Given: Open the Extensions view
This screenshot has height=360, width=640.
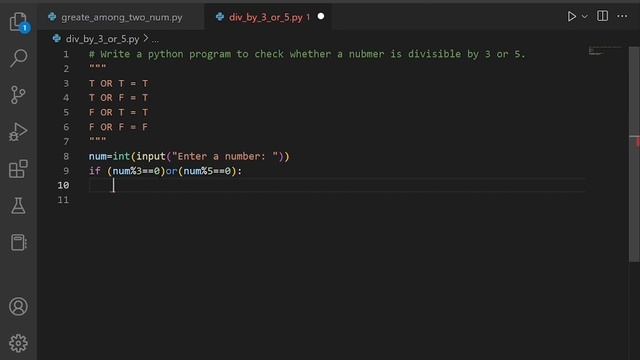Looking at the screenshot, I should pos(18,169).
